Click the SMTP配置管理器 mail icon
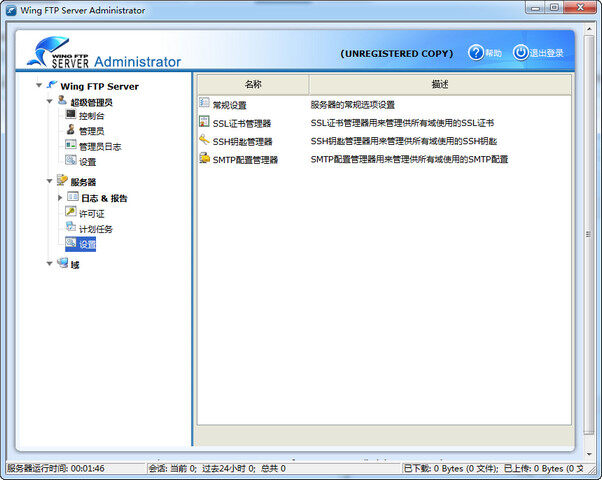The height and width of the screenshot is (480, 602). coord(205,158)
